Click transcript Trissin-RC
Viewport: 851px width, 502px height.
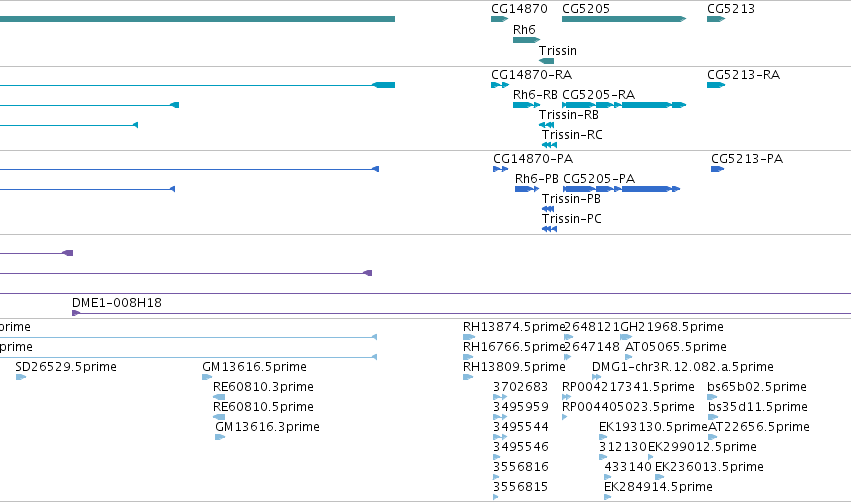[571, 135]
